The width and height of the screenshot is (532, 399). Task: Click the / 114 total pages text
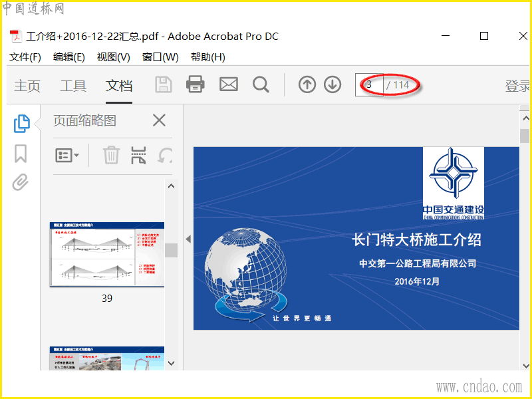(398, 85)
